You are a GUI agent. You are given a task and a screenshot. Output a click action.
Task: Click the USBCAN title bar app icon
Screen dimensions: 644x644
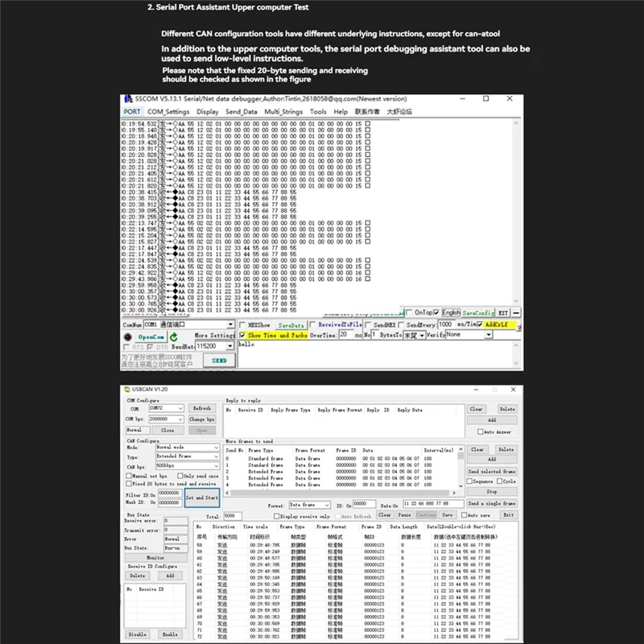(x=127, y=390)
